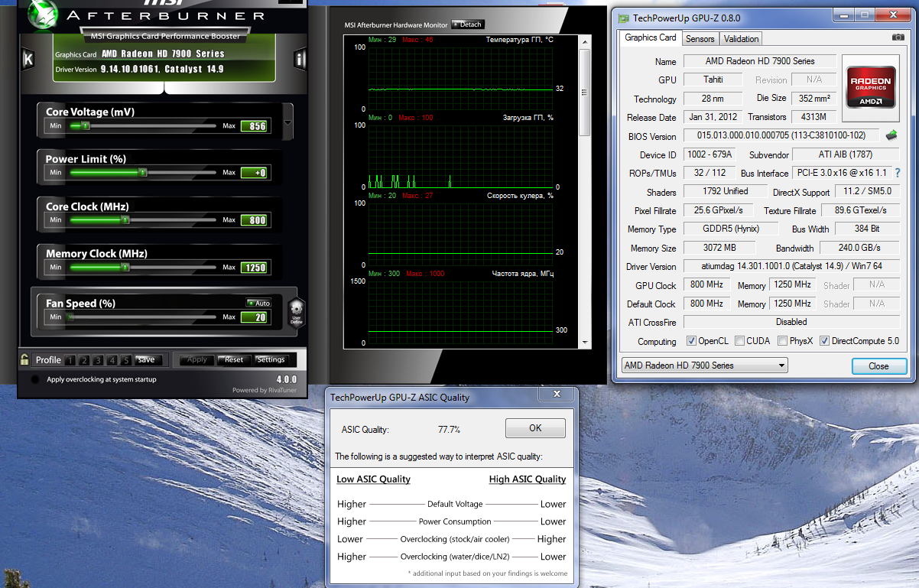Click OK in the ASIC Quality dialog

pos(535,428)
